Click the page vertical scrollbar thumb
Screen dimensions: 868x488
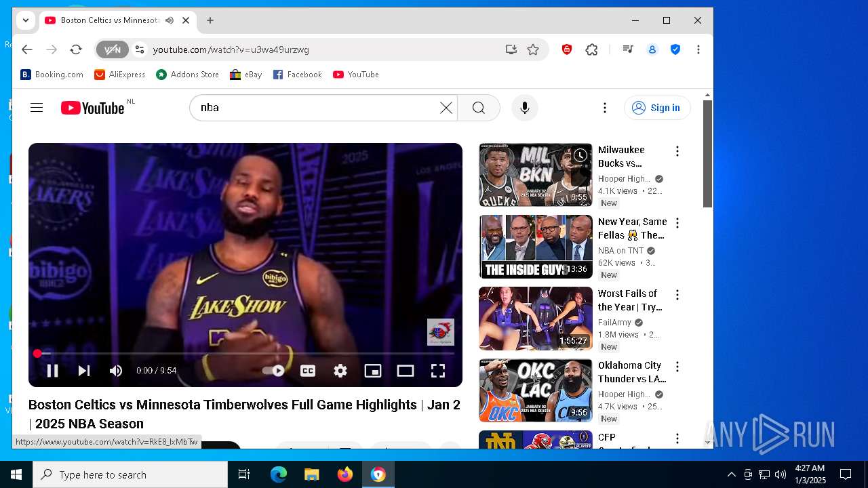(707, 154)
